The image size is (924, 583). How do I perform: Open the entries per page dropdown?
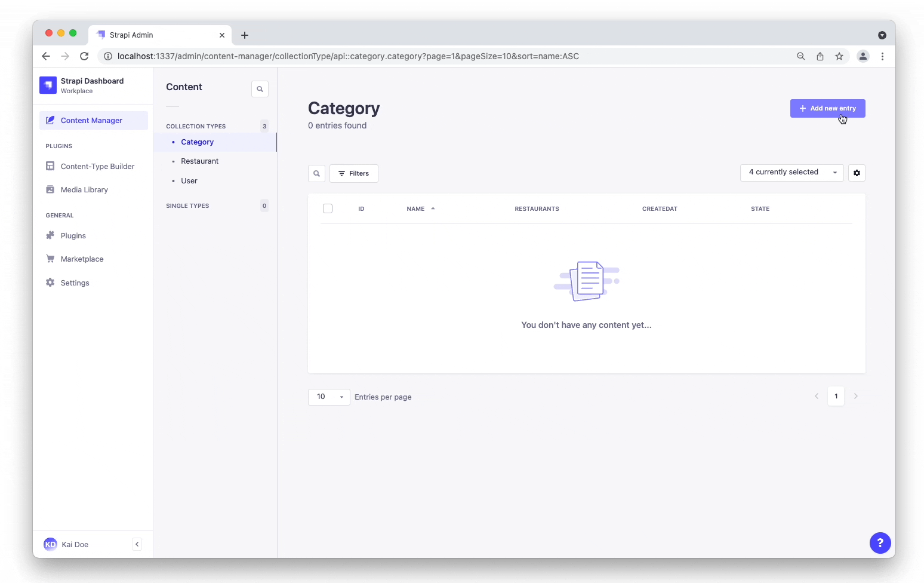click(328, 397)
